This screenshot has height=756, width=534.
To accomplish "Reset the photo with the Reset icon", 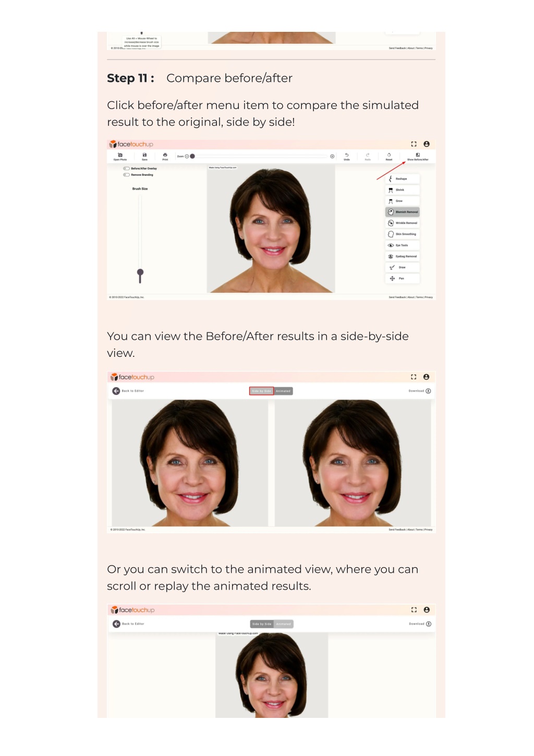I will click(x=389, y=155).
